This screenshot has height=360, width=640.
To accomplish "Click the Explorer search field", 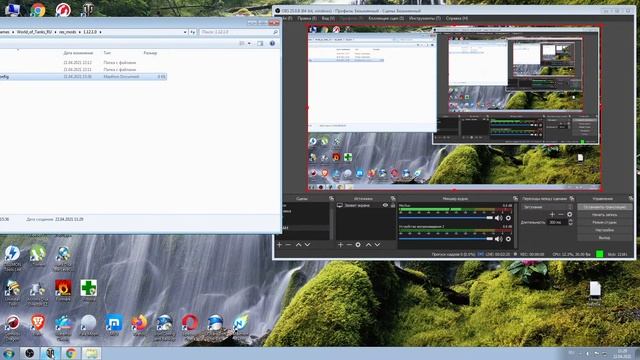I will (239, 32).
